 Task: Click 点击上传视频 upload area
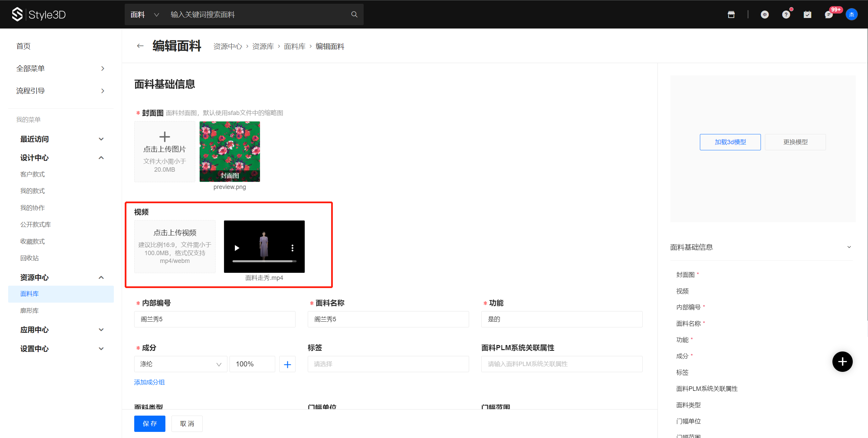click(175, 247)
